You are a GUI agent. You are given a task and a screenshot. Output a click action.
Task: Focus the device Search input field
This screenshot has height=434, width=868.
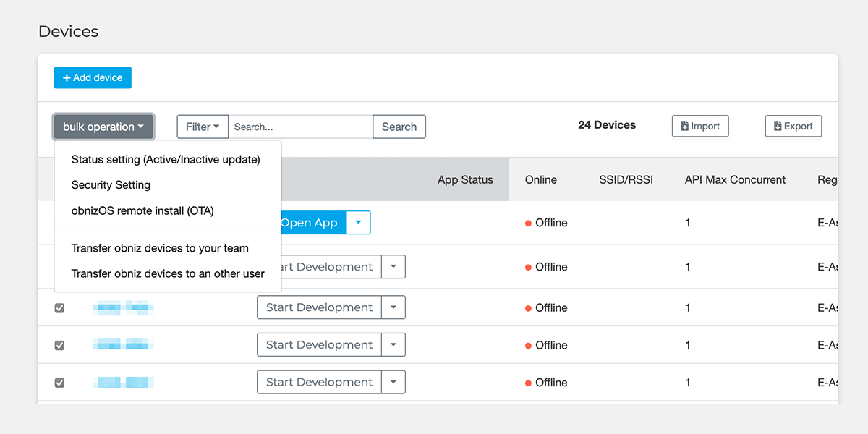pos(300,127)
